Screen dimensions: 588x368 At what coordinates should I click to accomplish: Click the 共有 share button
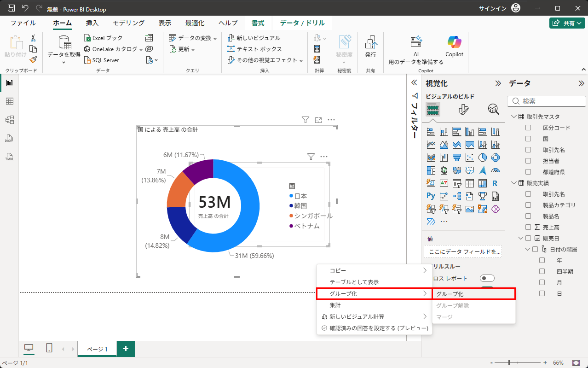click(x=567, y=23)
